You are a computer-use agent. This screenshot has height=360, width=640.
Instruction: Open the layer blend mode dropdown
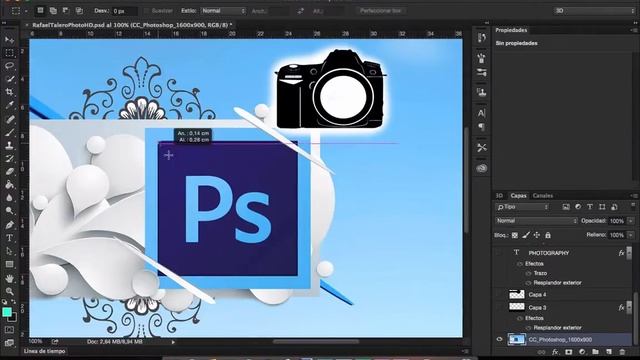click(536, 221)
